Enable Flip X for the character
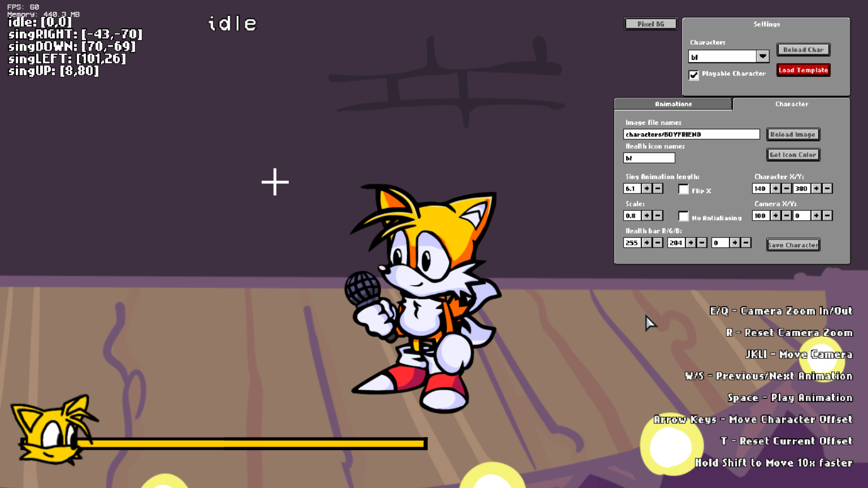 683,190
